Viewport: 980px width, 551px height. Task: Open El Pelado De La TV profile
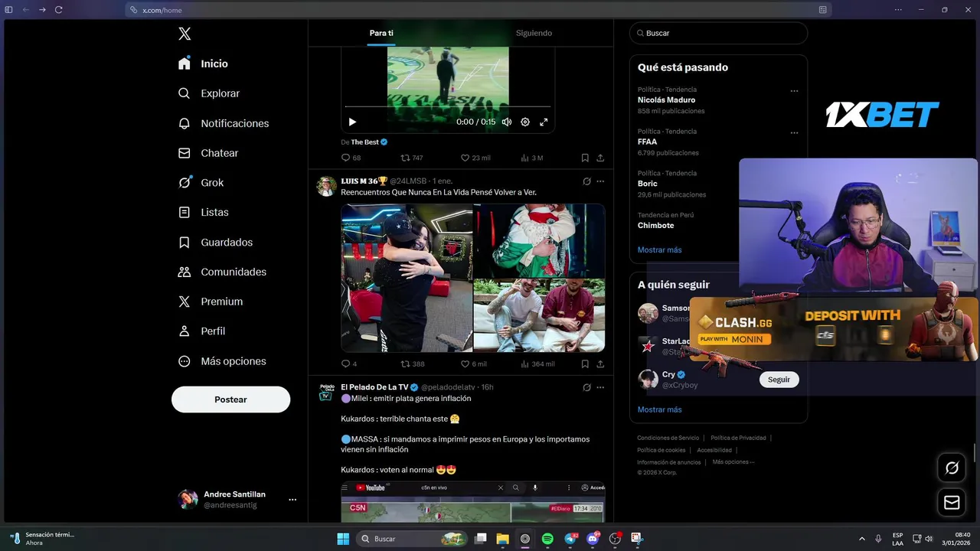(x=375, y=387)
